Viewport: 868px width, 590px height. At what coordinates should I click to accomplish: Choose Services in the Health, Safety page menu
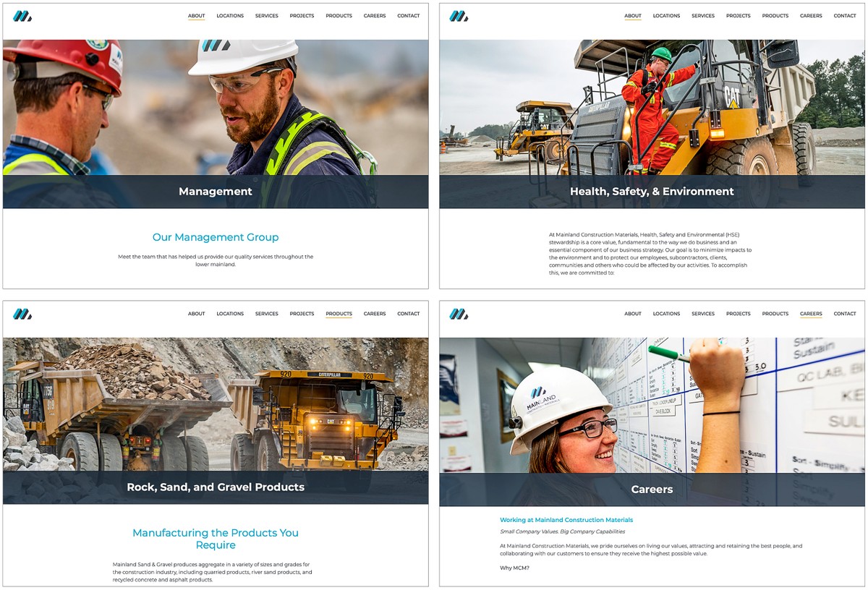click(x=703, y=16)
